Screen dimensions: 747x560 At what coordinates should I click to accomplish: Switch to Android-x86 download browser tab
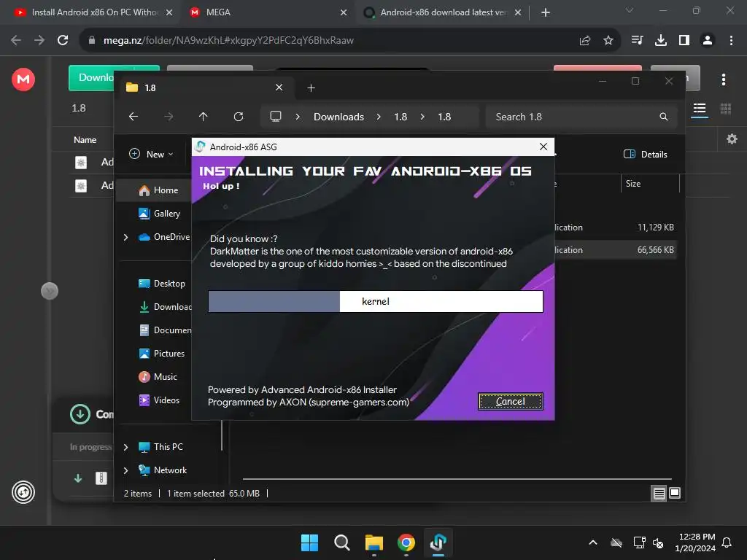pyautogui.click(x=442, y=12)
